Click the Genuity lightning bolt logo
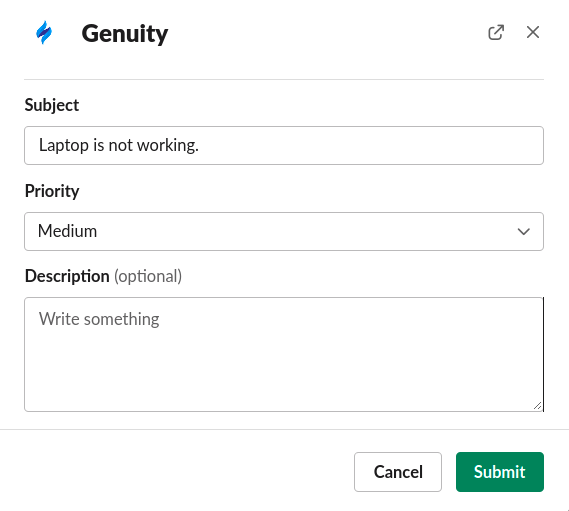This screenshot has height=511, width=569. 44,32
